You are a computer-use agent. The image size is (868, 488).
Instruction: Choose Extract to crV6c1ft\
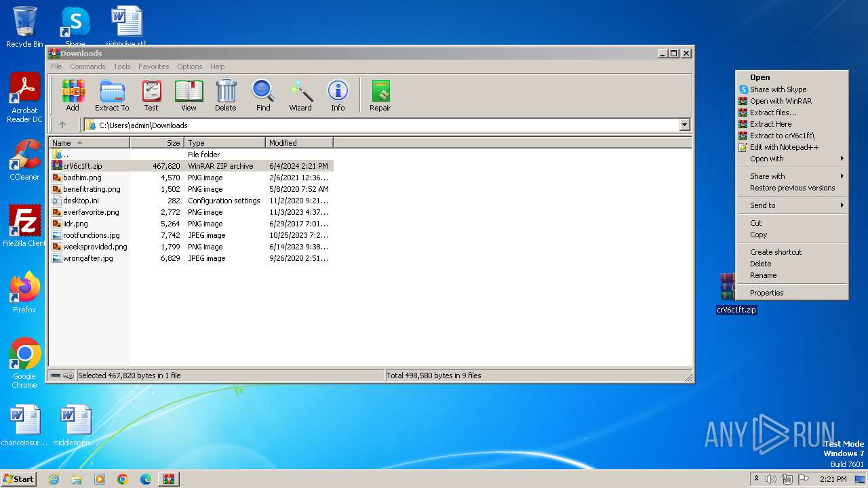[792, 136]
